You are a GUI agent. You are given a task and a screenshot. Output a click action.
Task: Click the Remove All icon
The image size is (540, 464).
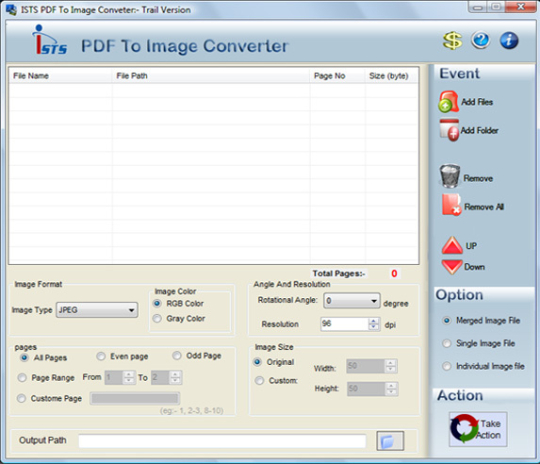click(x=451, y=205)
